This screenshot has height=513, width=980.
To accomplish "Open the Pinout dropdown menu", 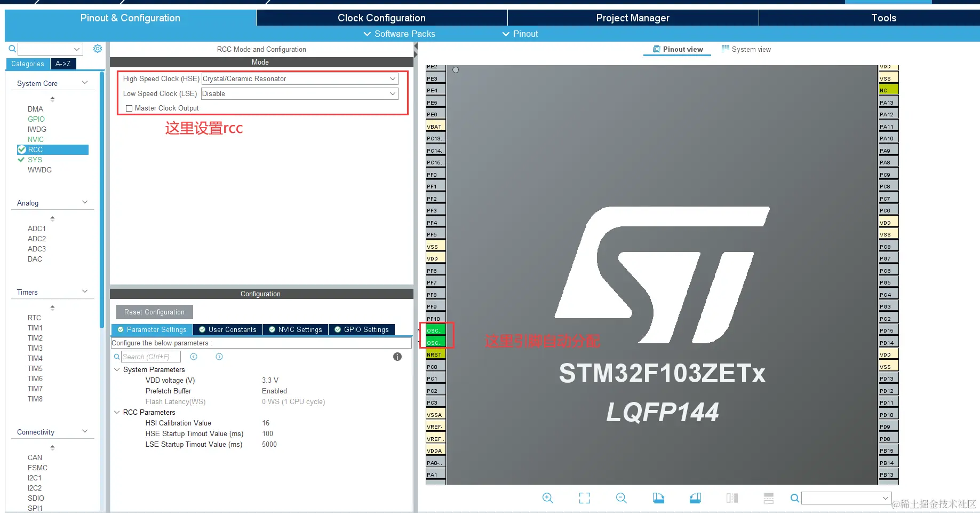I will tap(520, 34).
